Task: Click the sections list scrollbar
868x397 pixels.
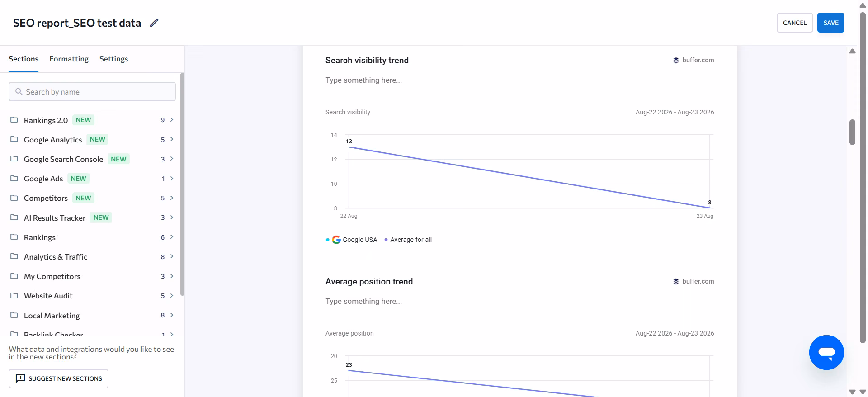Action: 182,184
